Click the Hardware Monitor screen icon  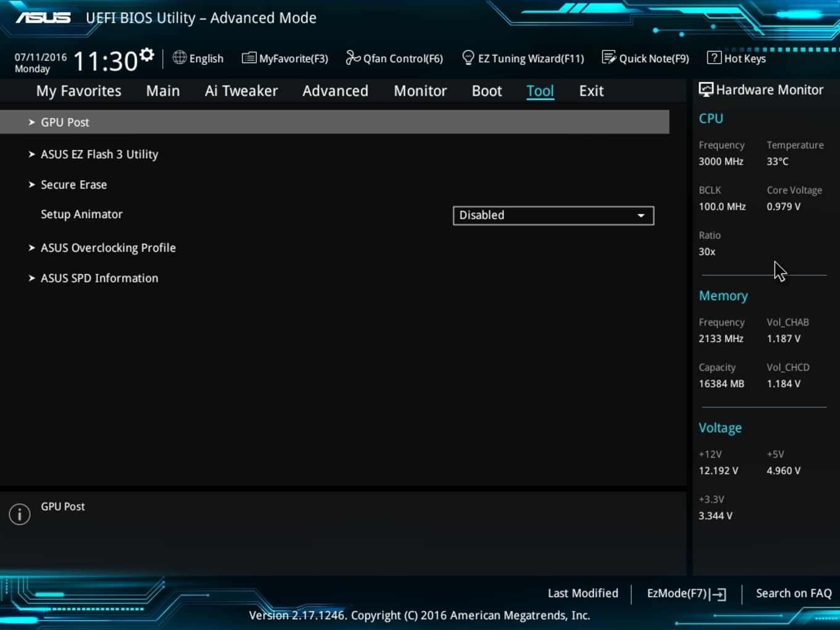point(706,90)
